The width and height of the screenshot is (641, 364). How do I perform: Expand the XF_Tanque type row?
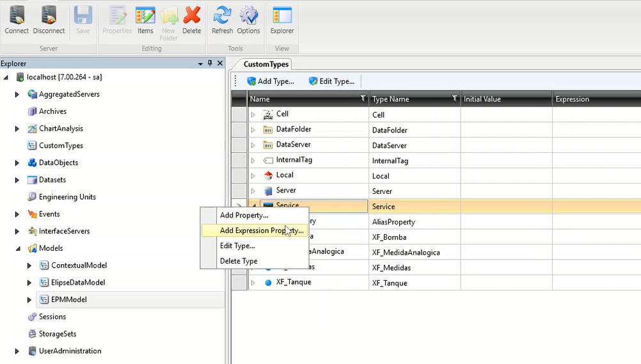[x=253, y=283]
